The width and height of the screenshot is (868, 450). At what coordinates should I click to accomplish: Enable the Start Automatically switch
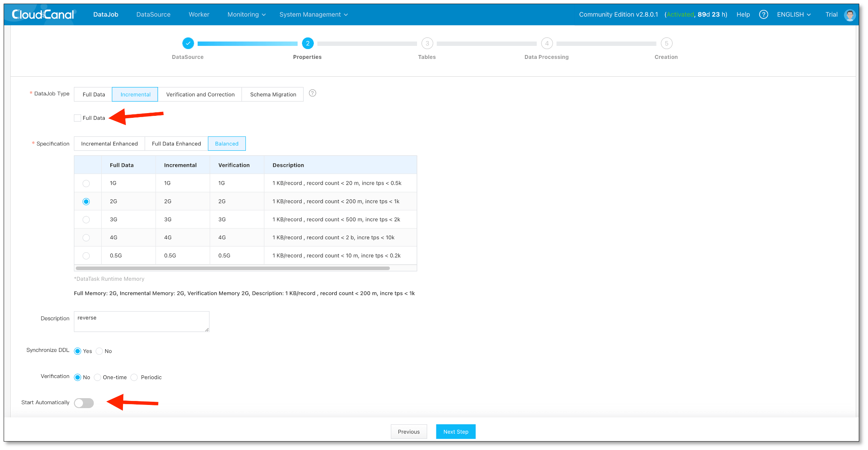pos(84,403)
